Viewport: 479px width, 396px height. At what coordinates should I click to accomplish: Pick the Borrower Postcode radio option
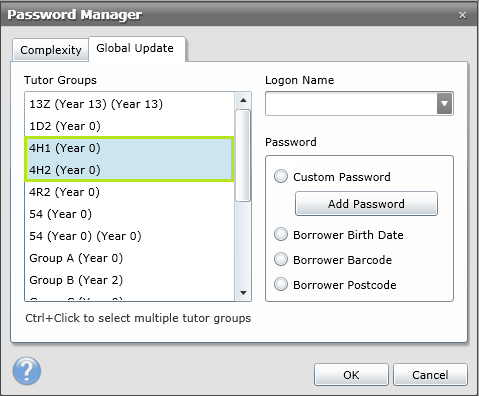[x=281, y=284]
